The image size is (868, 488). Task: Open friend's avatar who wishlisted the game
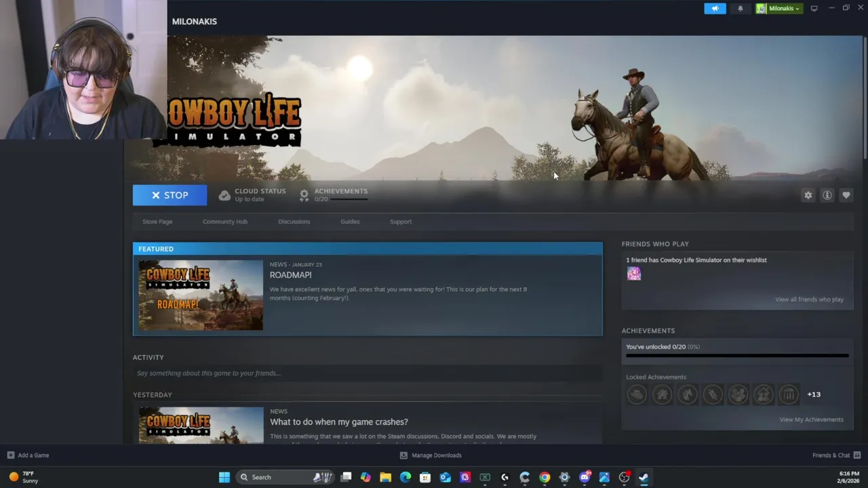click(x=634, y=274)
